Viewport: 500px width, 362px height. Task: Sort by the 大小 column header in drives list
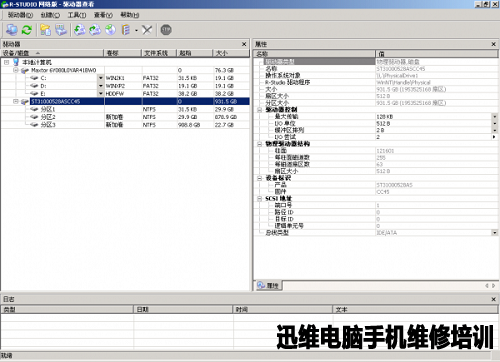tap(231, 53)
